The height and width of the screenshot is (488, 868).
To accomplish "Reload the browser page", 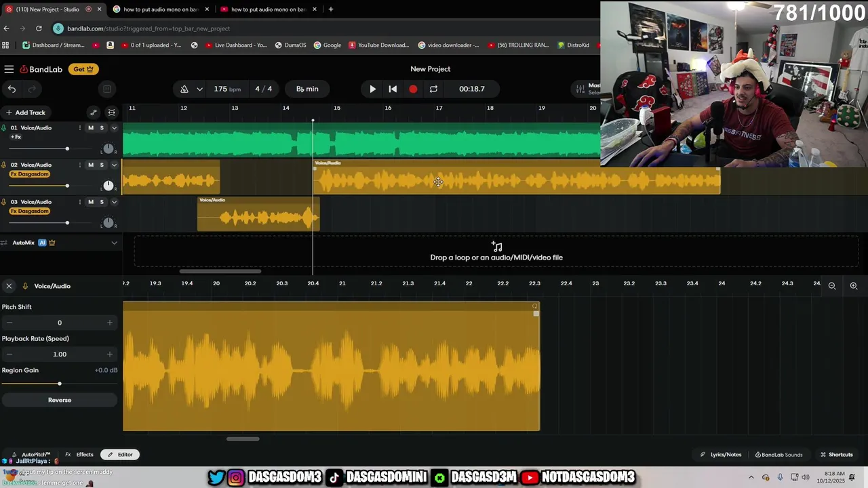I will pyautogui.click(x=39, y=28).
